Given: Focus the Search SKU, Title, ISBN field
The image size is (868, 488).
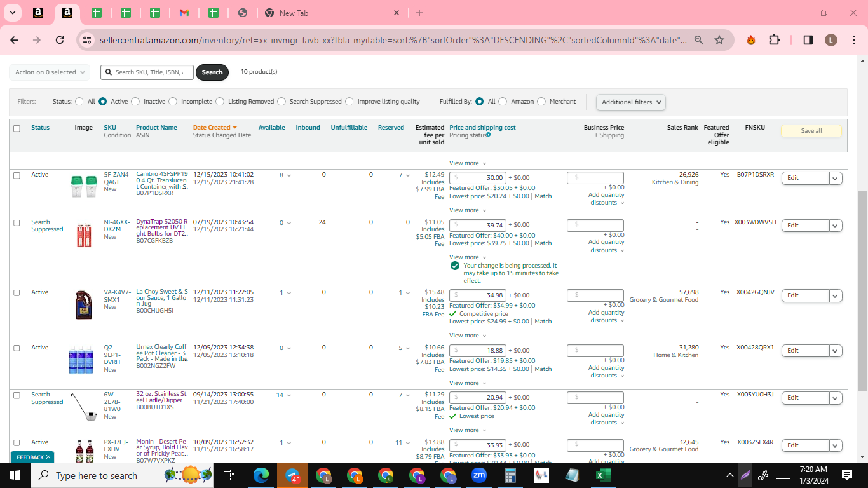Looking at the screenshot, I should (147, 72).
